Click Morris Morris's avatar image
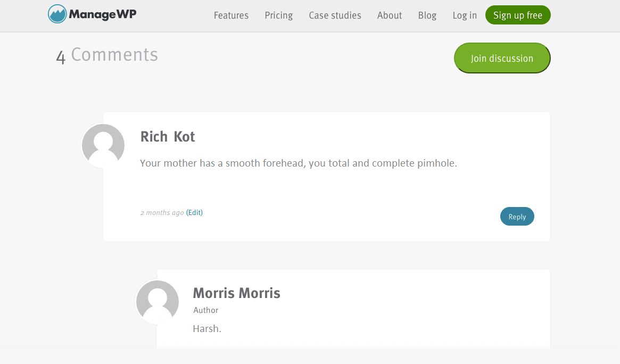This screenshot has height=364, width=620. [x=158, y=302]
